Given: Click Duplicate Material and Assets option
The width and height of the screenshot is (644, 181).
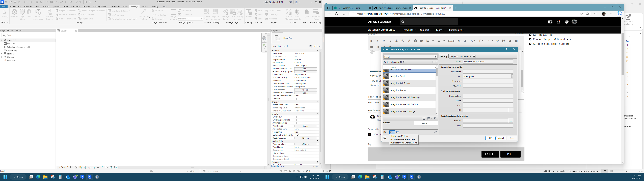Looking at the screenshot, I should pos(403,139).
